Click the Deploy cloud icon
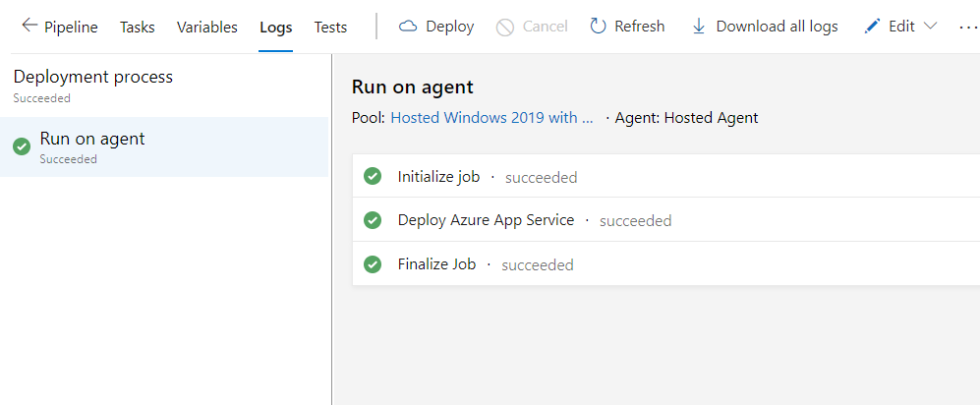Screen dimensions: 980x405 [x=408, y=27]
